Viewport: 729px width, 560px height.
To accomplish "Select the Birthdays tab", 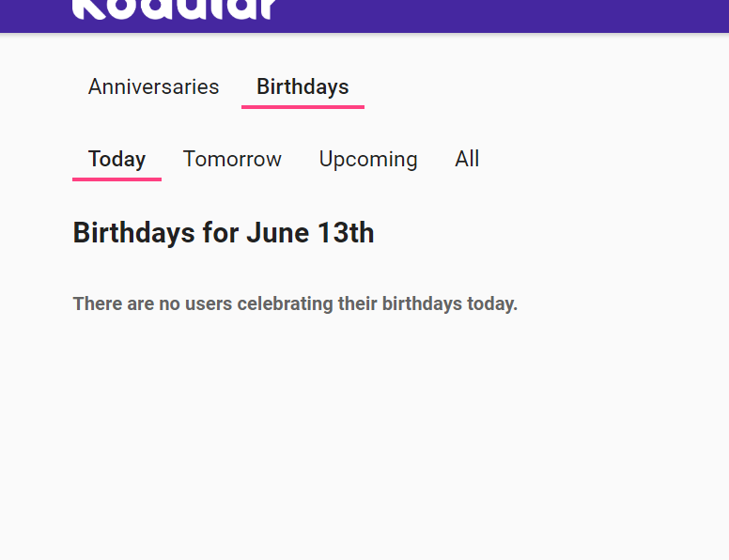I will [x=302, y=86].
